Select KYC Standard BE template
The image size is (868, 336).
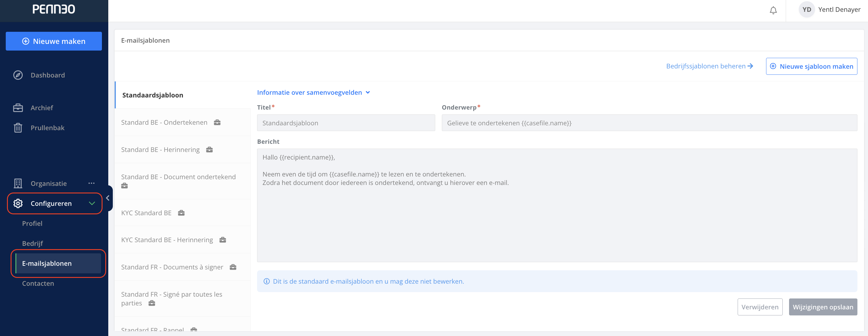[183, 212]
